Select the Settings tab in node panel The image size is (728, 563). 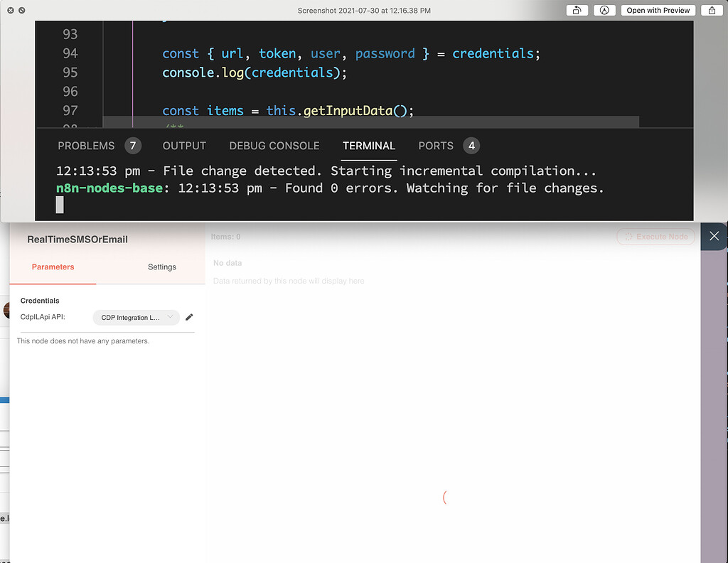[161, 267]
